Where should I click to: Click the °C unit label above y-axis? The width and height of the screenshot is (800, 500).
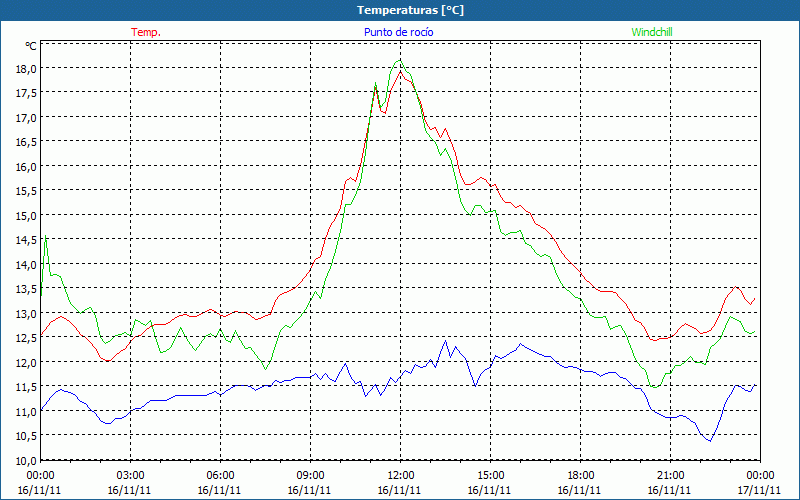(x=30, y=46)
